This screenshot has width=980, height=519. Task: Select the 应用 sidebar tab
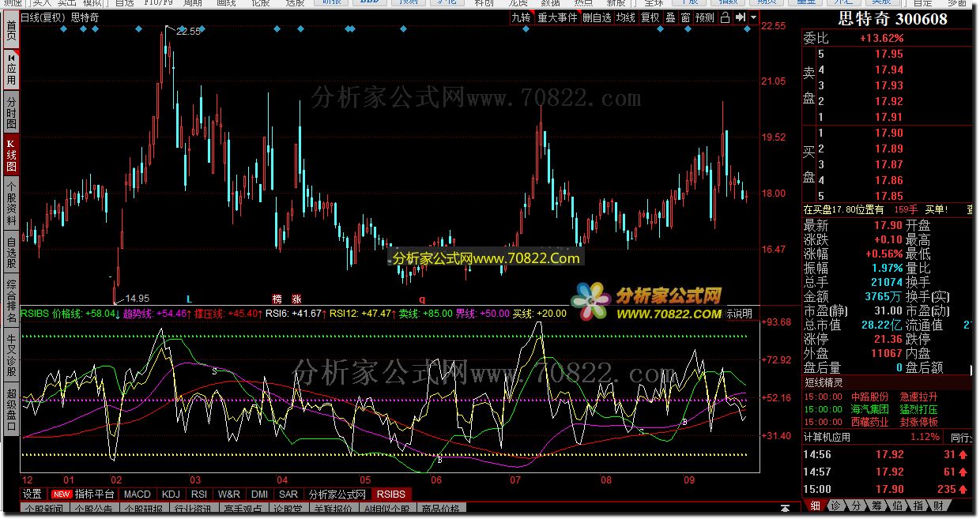point(11,68)
